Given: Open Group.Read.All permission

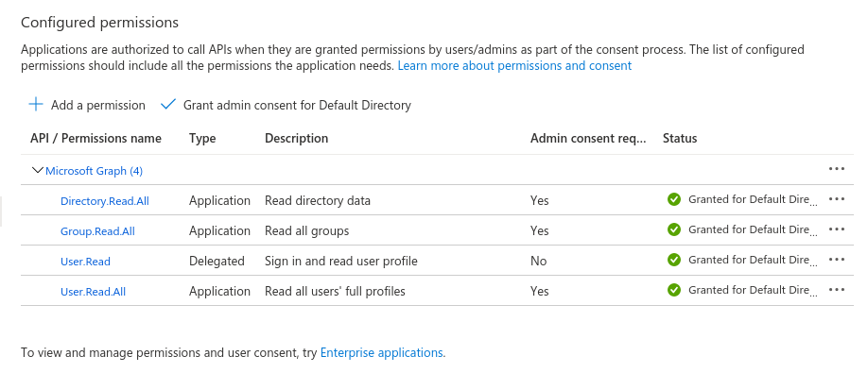Looking at the screenshot, I should pyautogui.click(x=97, y=231).
